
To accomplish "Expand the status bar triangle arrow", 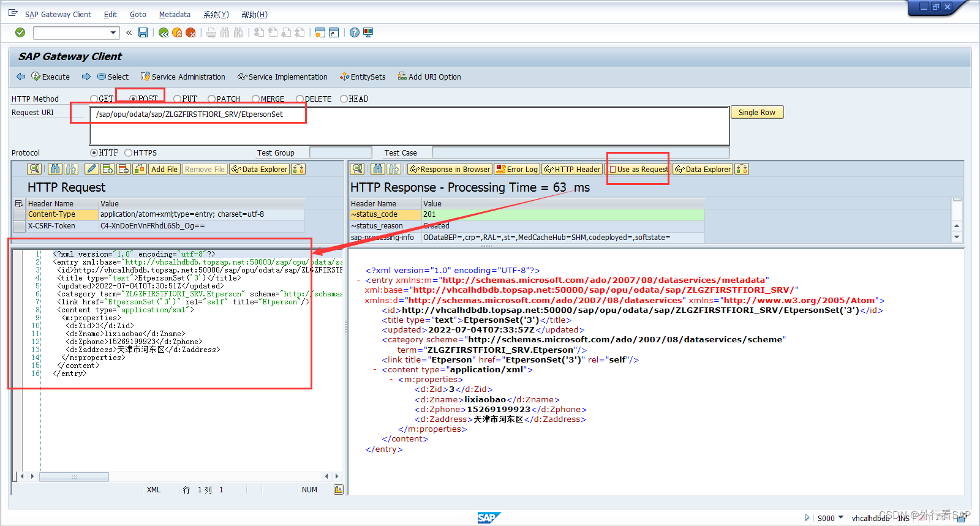I will [807, 517].
